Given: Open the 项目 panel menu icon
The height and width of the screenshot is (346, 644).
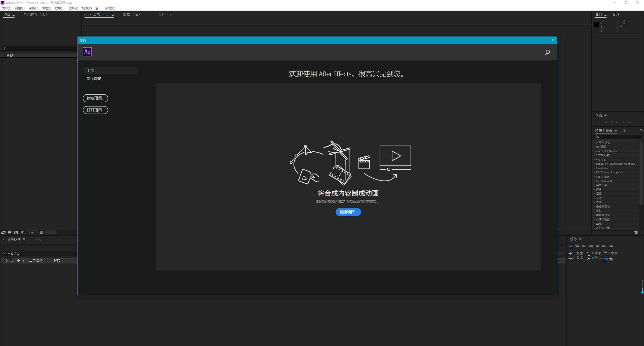Looking at the screenshot, I should [13, 15].
